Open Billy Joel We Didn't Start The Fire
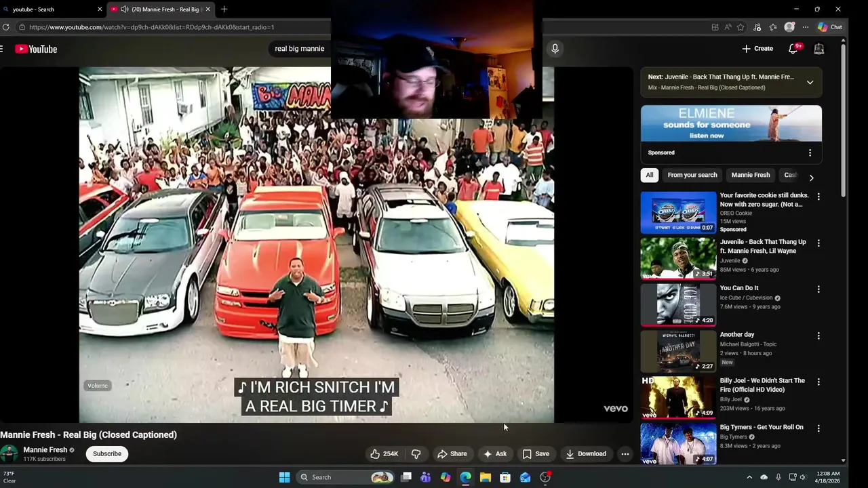This screenshot has width=868, height=488. pyautogui.click(x=762, y=385)
